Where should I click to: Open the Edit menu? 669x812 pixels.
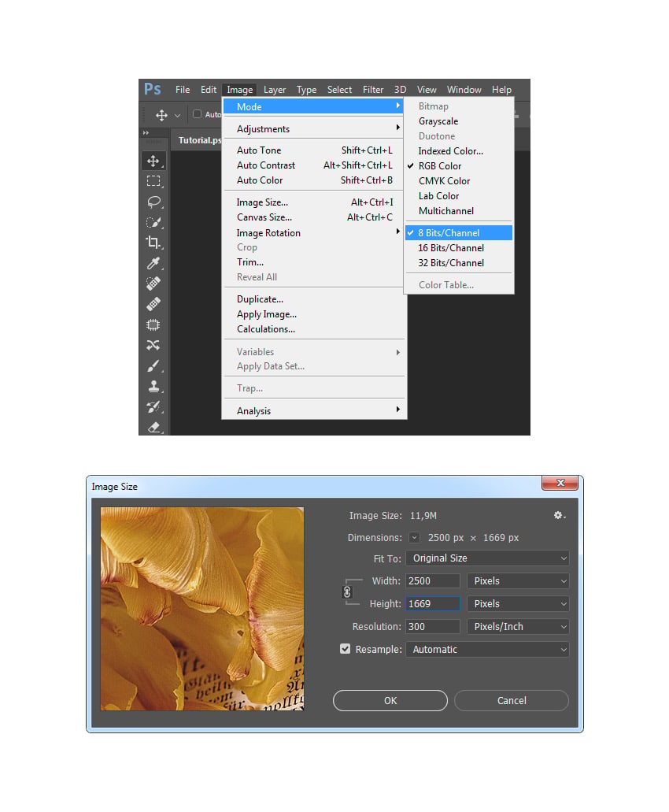(209, 90)
